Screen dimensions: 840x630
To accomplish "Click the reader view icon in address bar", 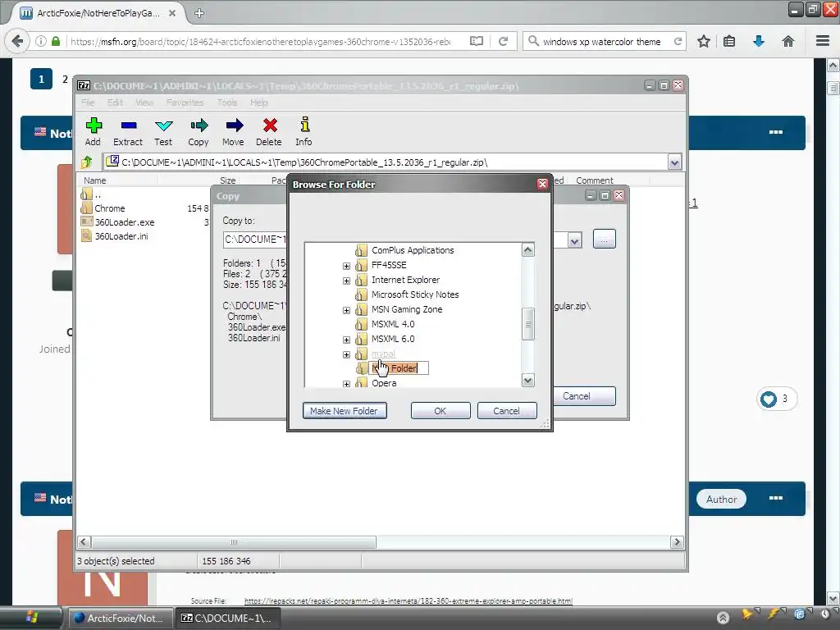I will click(x=477, y=41).
